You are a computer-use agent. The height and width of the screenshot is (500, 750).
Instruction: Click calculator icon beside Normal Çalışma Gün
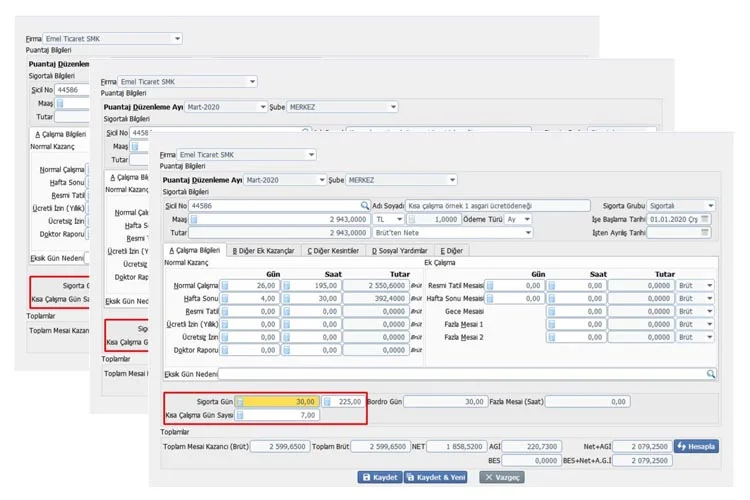click(x=225, y=285)
